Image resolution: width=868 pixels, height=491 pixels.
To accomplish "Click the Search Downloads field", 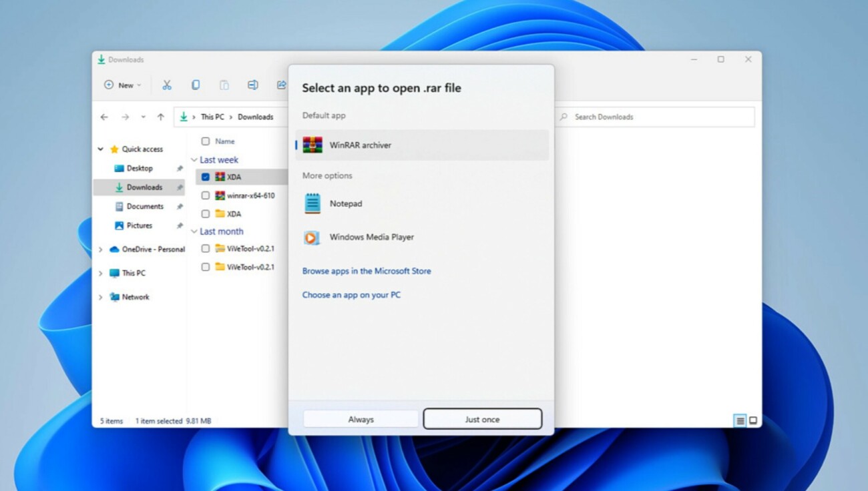I will point(655,117).
